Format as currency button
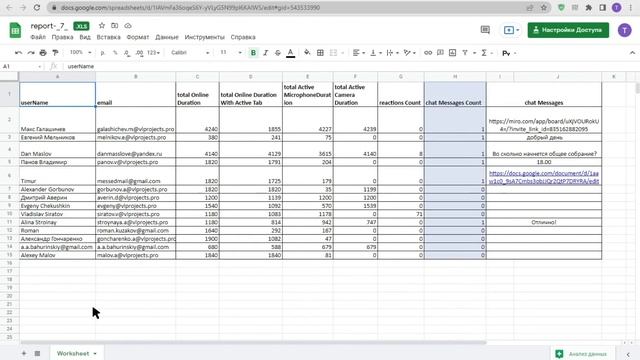The height and width of the screenshot is (360, 640). coord(102,53)
